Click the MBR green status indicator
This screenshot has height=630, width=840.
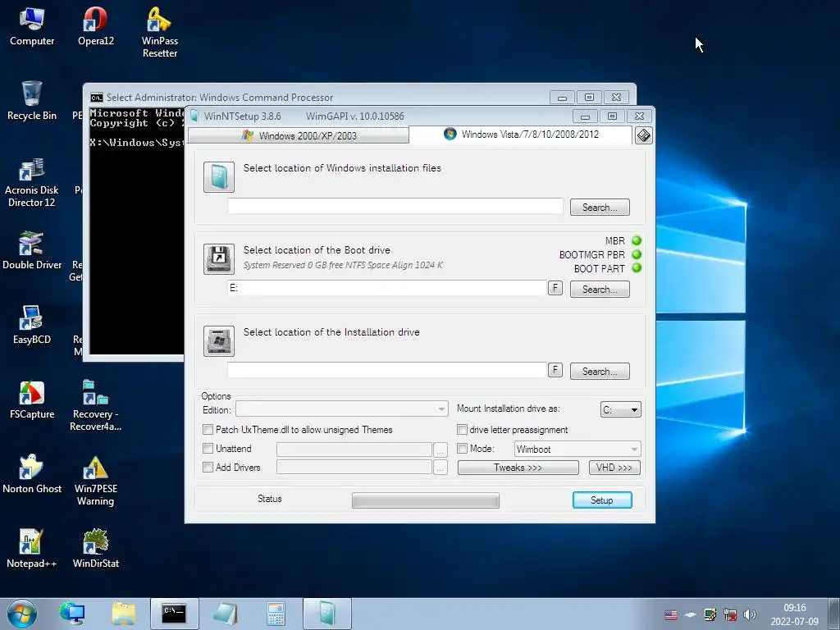click(637, 240)
